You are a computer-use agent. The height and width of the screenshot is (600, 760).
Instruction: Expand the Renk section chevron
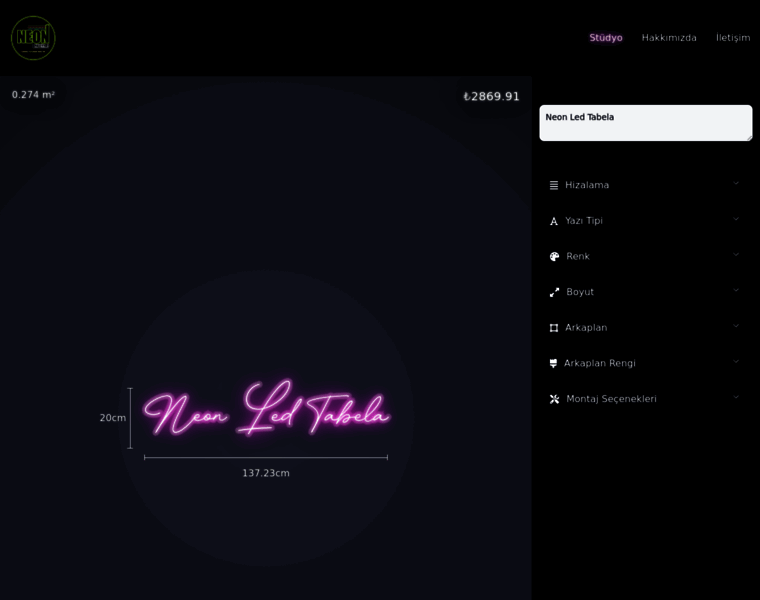[736, 254]
